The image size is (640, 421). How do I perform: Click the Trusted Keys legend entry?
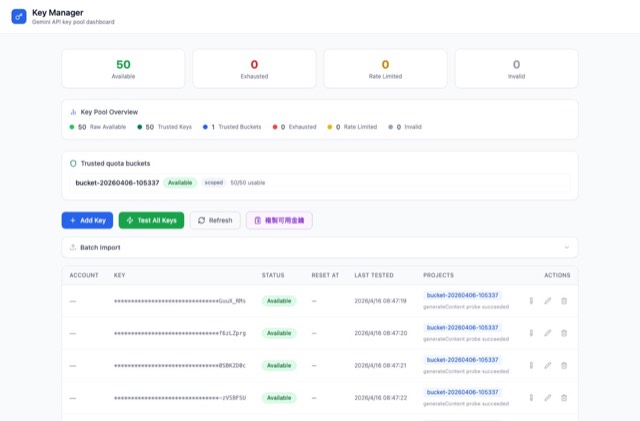[164, 127]
